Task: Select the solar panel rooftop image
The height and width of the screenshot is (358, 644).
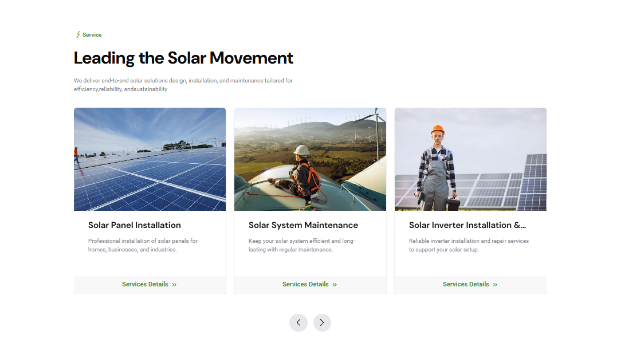Action: (150, 159)
